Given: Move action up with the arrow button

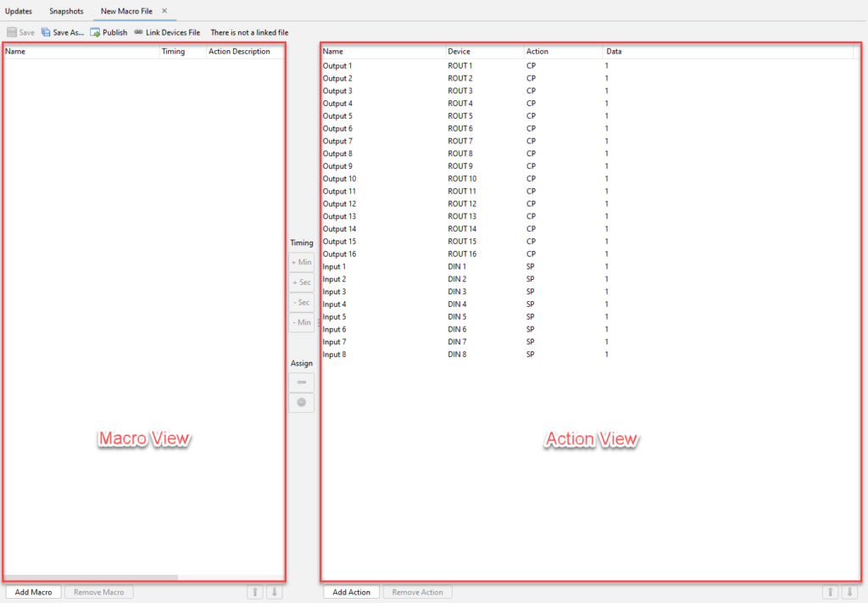Looking at the screenshot, I should coord(831,592).
